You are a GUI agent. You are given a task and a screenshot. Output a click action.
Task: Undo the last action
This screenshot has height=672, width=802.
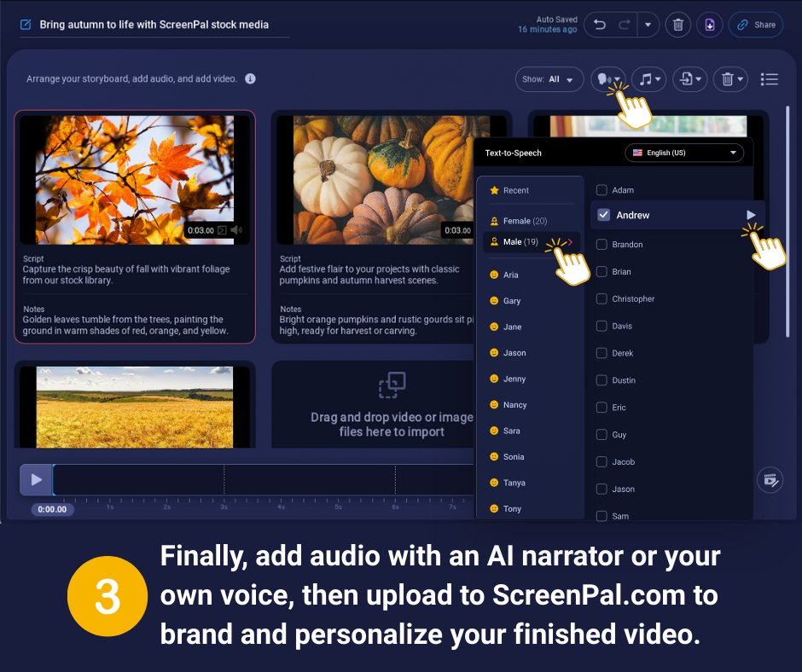[x=600, y=25]
